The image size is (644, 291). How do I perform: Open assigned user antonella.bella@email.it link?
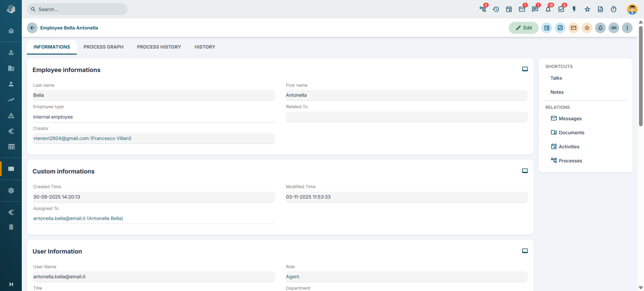[78, 219]
